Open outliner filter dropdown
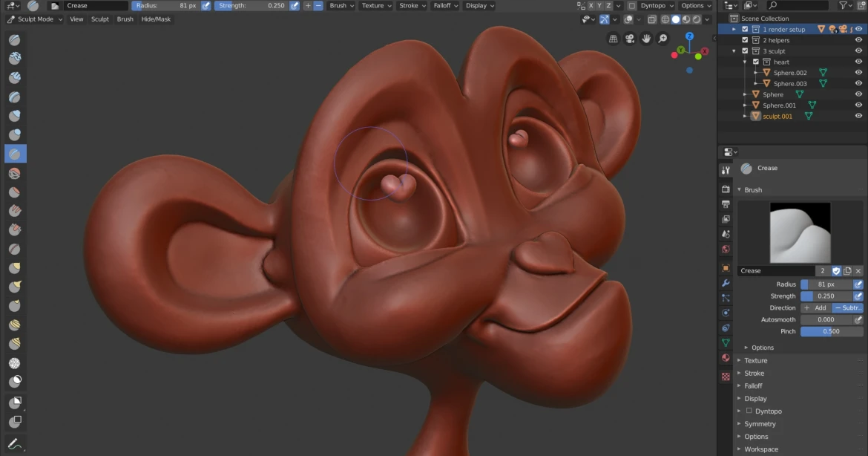This screenshot has width=868, height=456. click(x=846, y=5)
